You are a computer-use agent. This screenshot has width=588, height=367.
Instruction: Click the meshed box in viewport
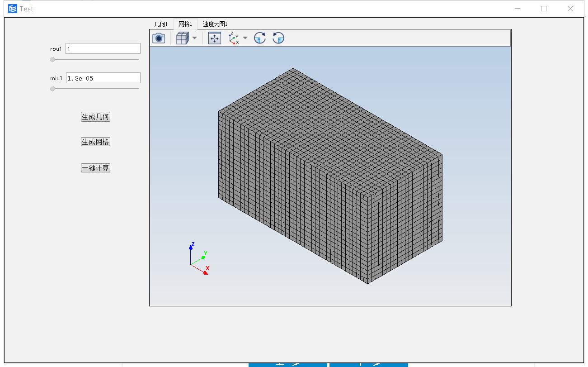click(x=330, y=176)
